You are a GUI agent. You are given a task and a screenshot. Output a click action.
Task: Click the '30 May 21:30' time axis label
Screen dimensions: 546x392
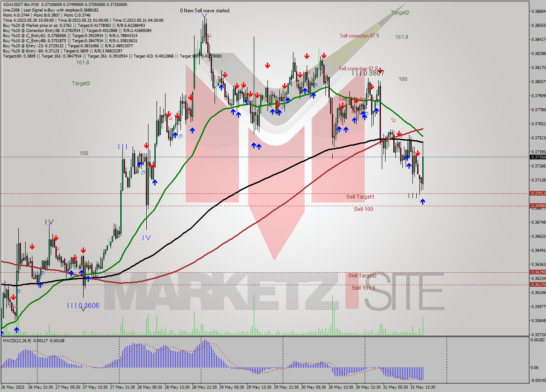pyautogui.click(x=368, y=387)
